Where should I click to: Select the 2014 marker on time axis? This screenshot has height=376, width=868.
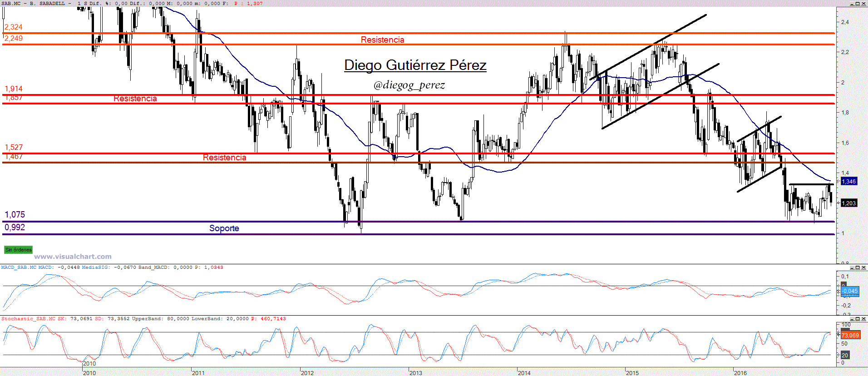pos(524,373)
